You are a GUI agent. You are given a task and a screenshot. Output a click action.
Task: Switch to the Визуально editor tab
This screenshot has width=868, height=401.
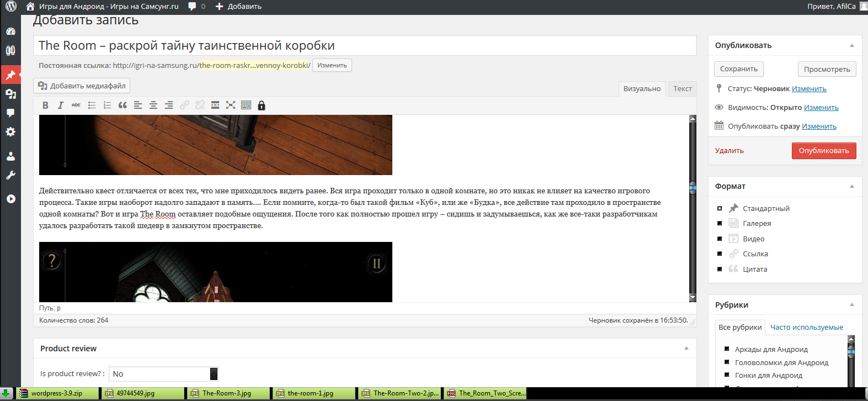pos(642,89)
